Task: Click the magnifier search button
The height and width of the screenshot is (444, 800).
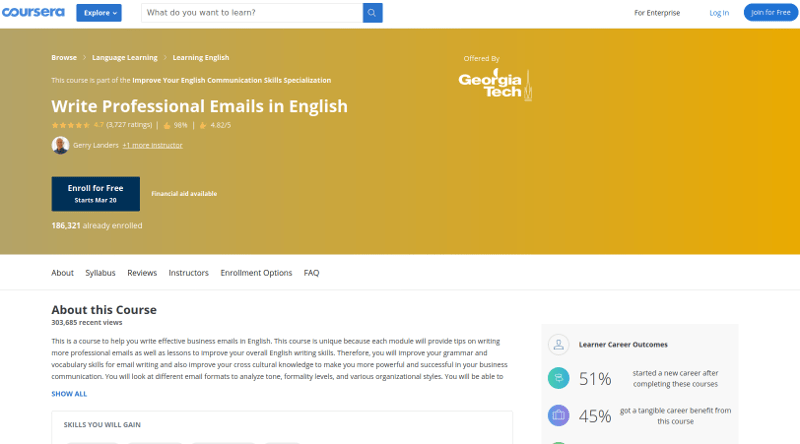Action: point(372,13)
